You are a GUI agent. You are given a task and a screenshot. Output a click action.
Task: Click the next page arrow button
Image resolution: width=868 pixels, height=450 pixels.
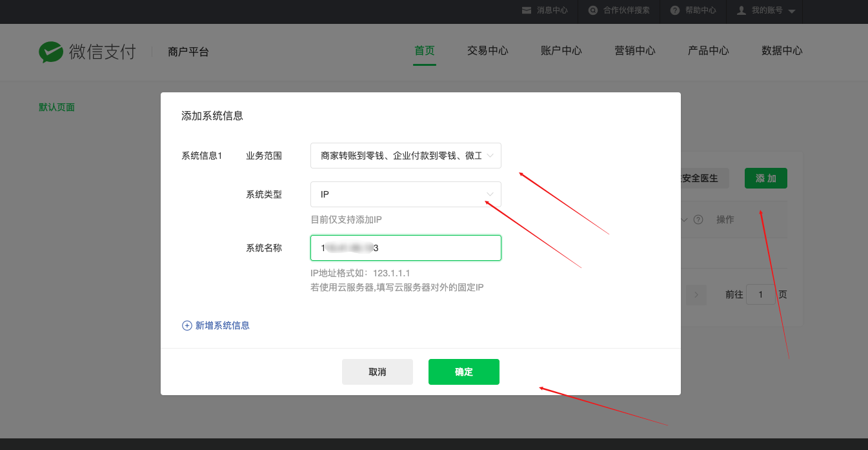[x=696, y=294]
